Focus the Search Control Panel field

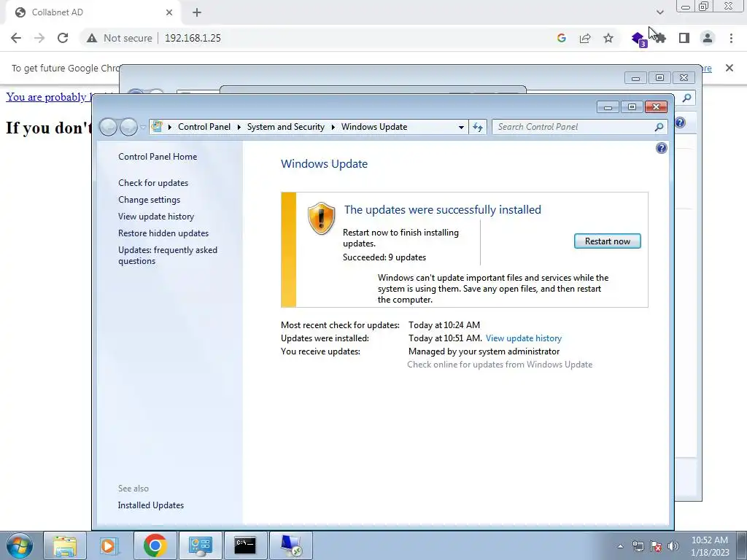574,127
